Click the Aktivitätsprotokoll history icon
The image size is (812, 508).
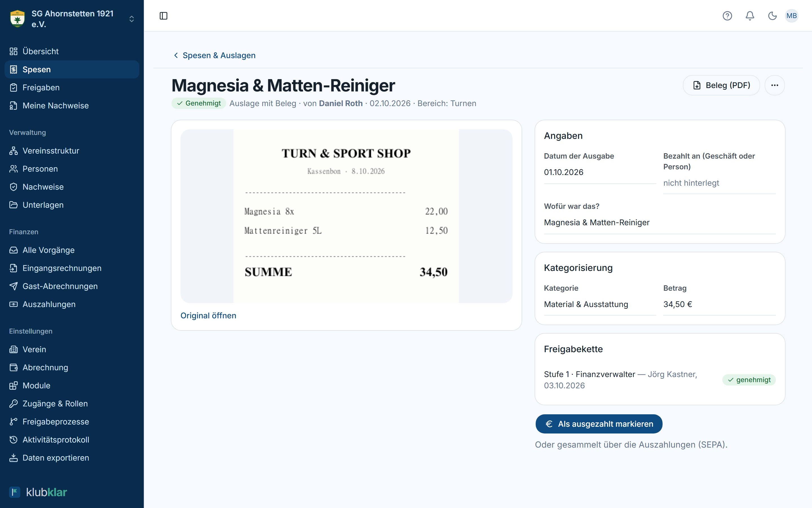[14, 440]
